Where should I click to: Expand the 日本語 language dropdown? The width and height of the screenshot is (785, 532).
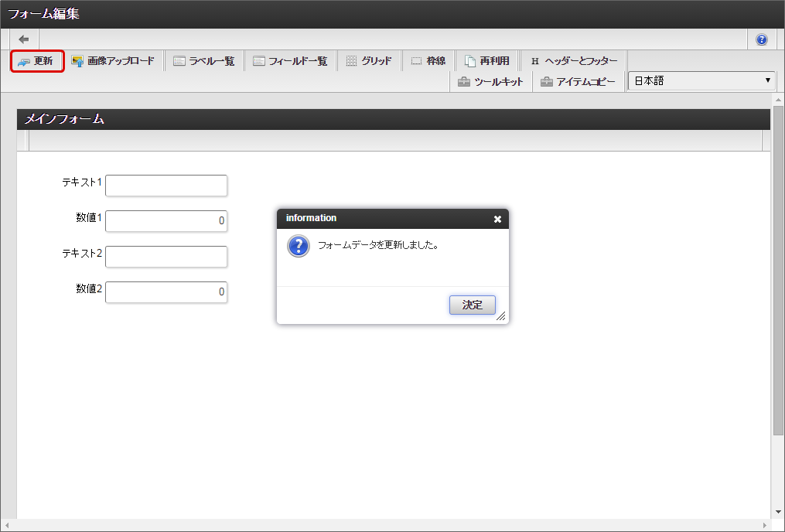point(701,80)
